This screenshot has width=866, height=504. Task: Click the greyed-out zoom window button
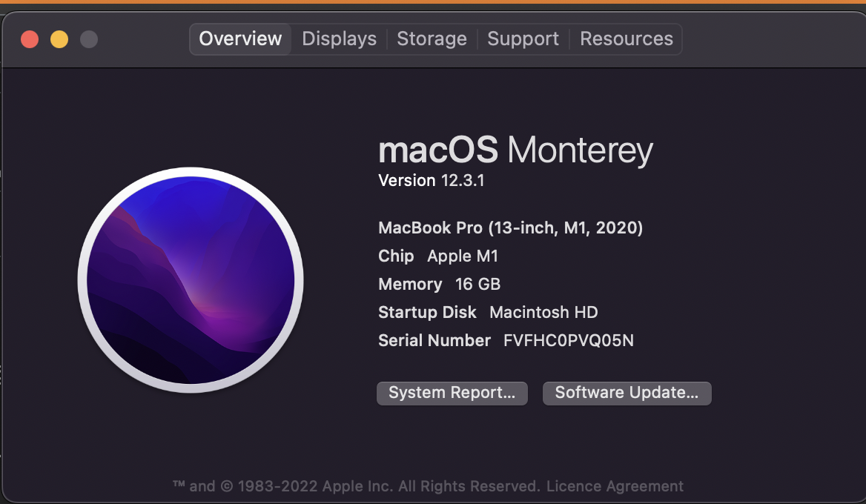tap(89, 39)
